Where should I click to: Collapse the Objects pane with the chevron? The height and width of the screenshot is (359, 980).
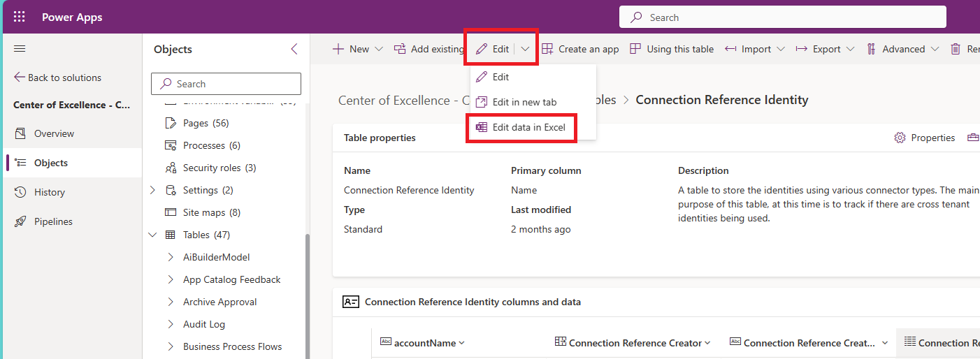tap(294, 49)
